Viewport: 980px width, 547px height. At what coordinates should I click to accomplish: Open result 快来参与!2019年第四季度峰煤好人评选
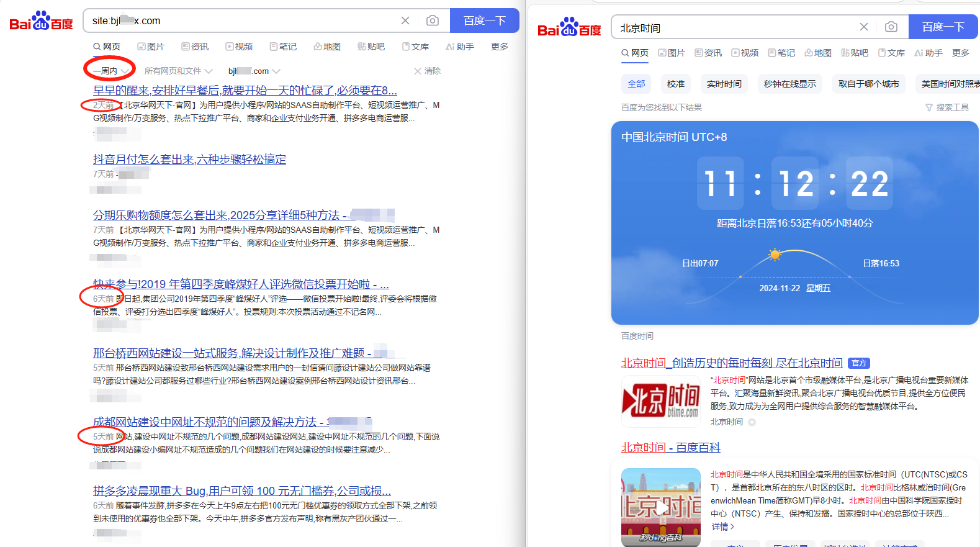pos(241,284)
